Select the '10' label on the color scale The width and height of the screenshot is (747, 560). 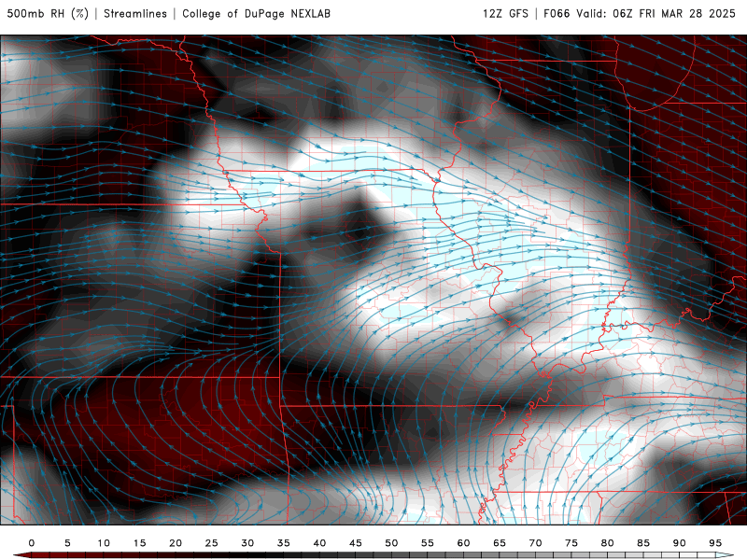104,543
